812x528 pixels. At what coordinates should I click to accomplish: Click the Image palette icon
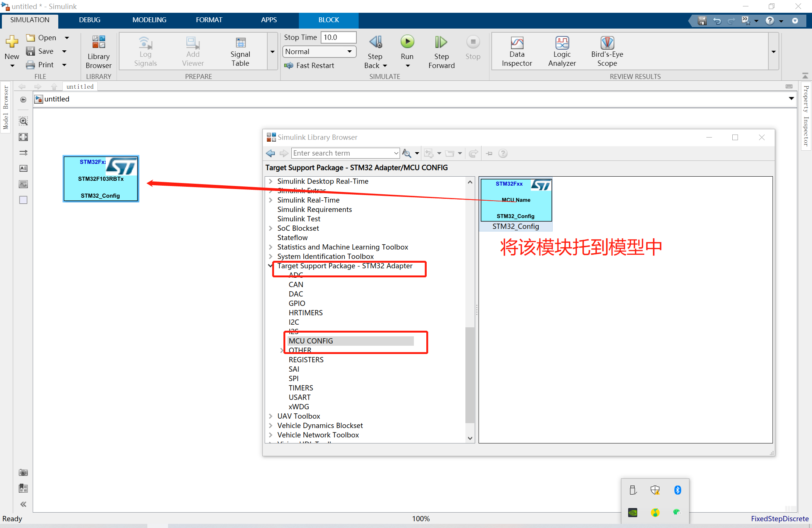23,184
